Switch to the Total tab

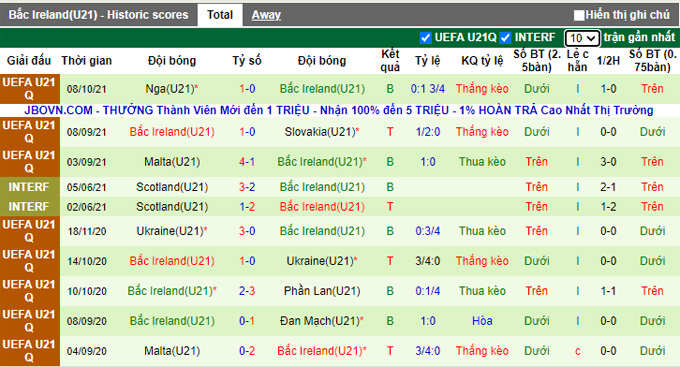(x=220, y=15)
